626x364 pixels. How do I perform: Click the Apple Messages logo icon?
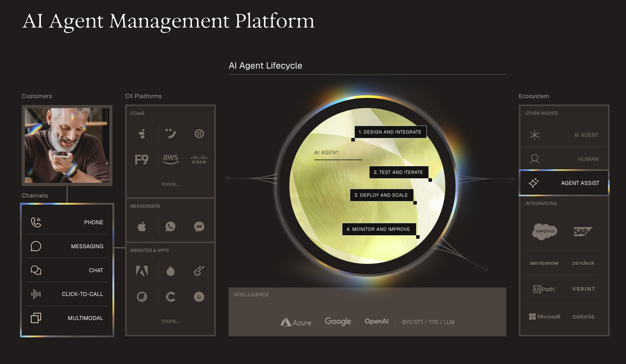click(142, 227)
